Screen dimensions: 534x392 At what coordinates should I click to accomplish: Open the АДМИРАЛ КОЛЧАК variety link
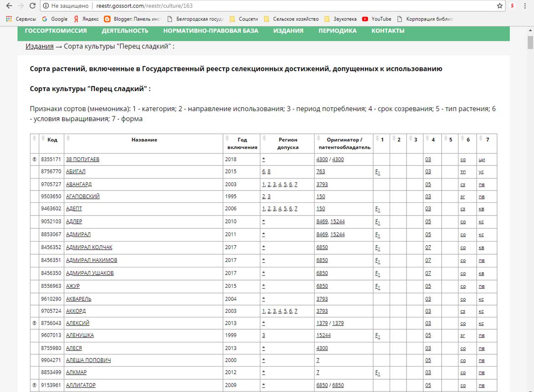pos(89,247)
